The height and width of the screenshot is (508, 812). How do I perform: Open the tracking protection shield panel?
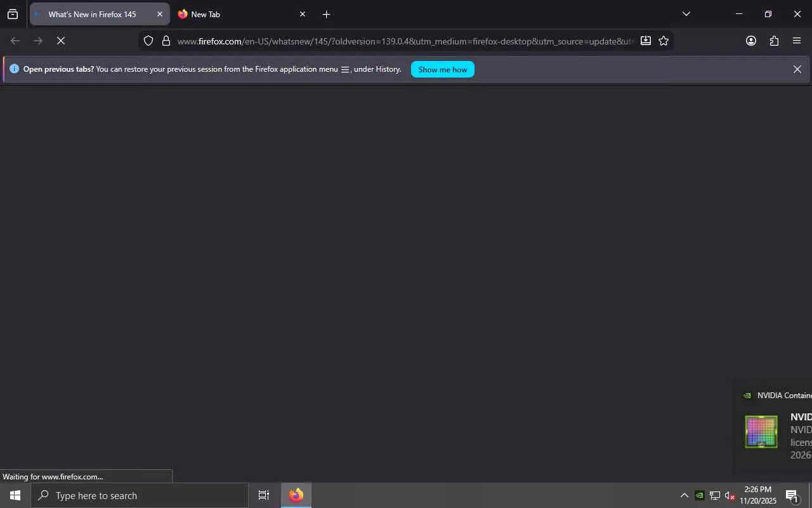click(x=148, y=41)
